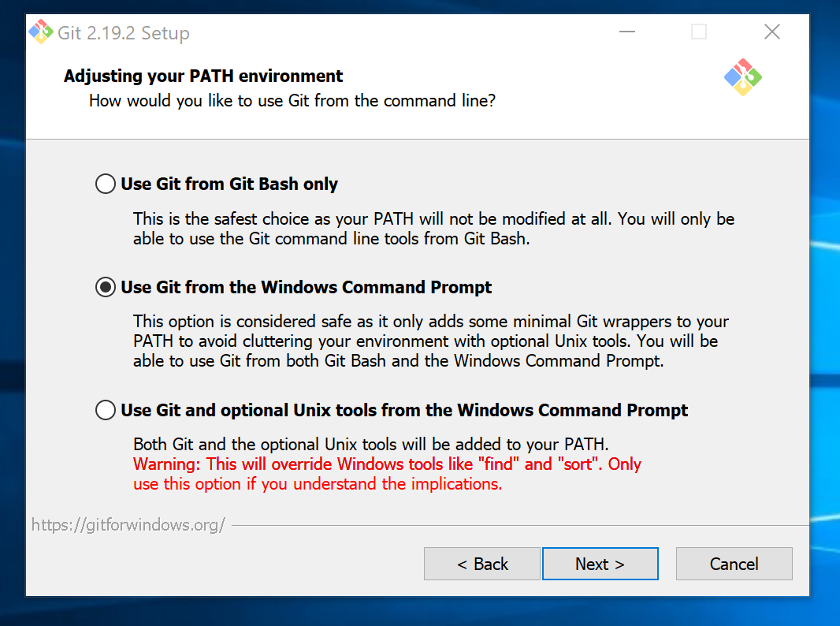
Task: Go back with the '< Back' button
Action: pos(482,564)
